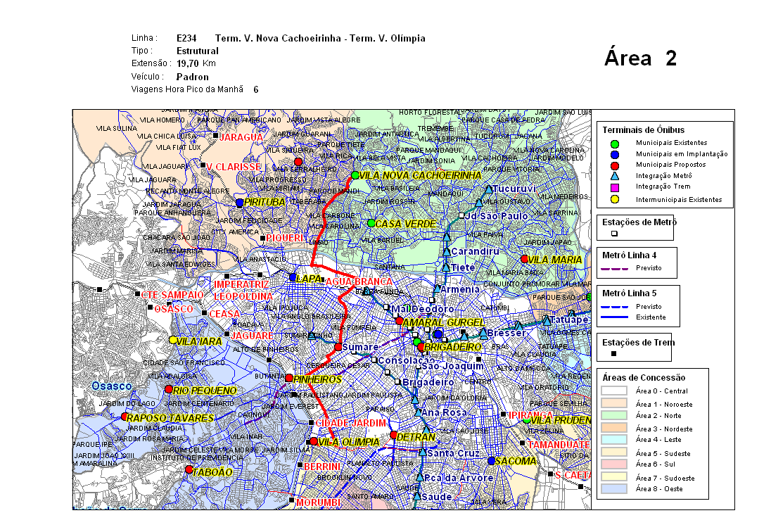
Task: Click the Área 3 - Nordeste color swatch
Action: 613,428
